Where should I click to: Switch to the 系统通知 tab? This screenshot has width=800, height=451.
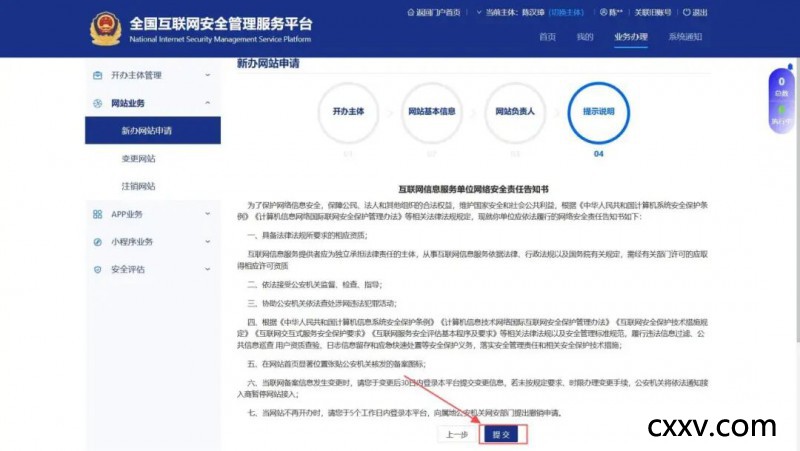[685, 37]
